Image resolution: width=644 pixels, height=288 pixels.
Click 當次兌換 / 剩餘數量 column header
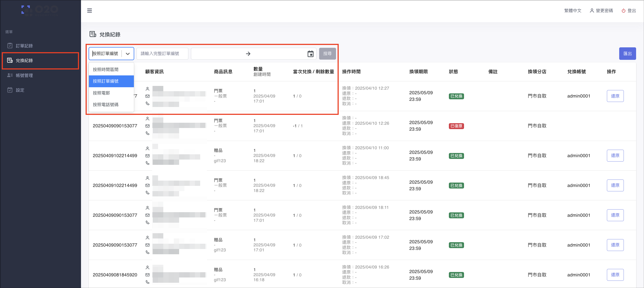(313, 72)
